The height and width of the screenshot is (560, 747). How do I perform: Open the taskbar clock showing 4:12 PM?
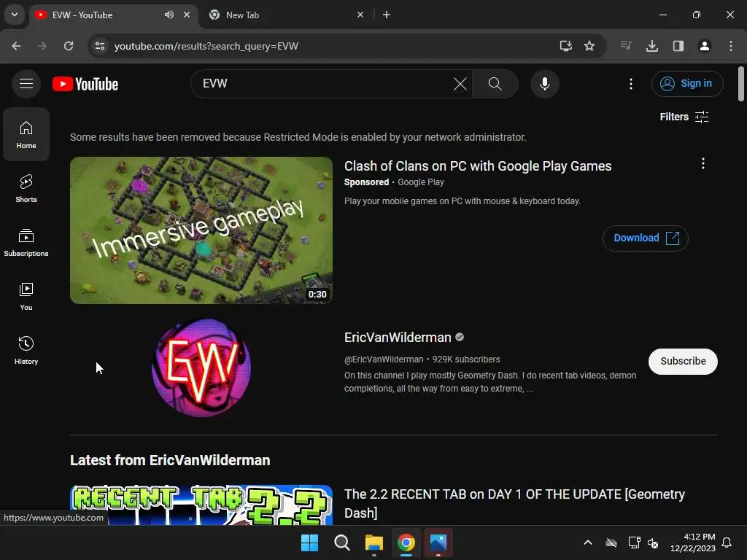[693, 542]
